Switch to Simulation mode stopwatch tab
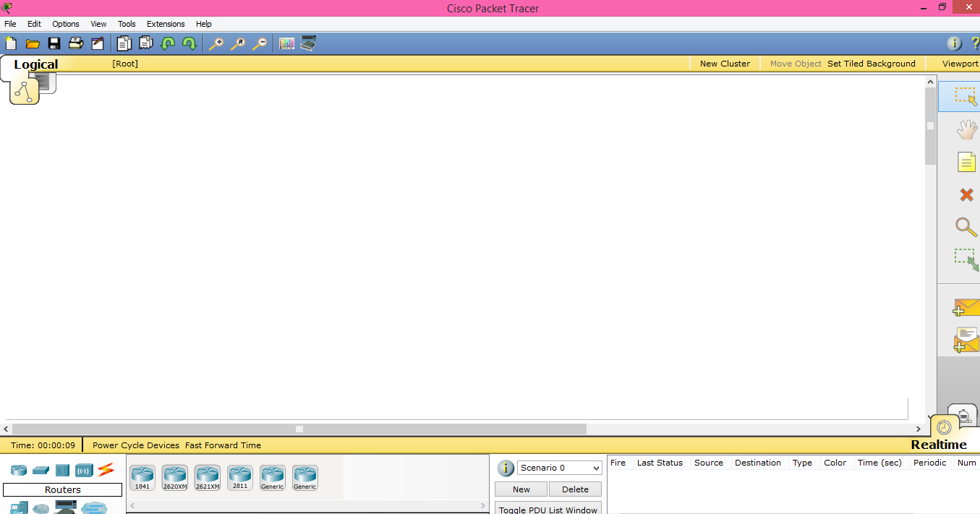The height and width of the screenshot is (514, 980). (965, 414)
